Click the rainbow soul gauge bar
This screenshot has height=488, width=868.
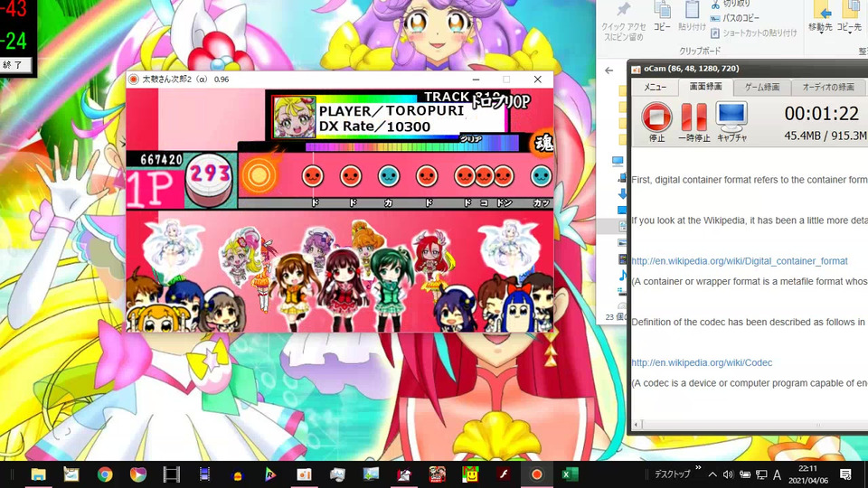point(412,145)
